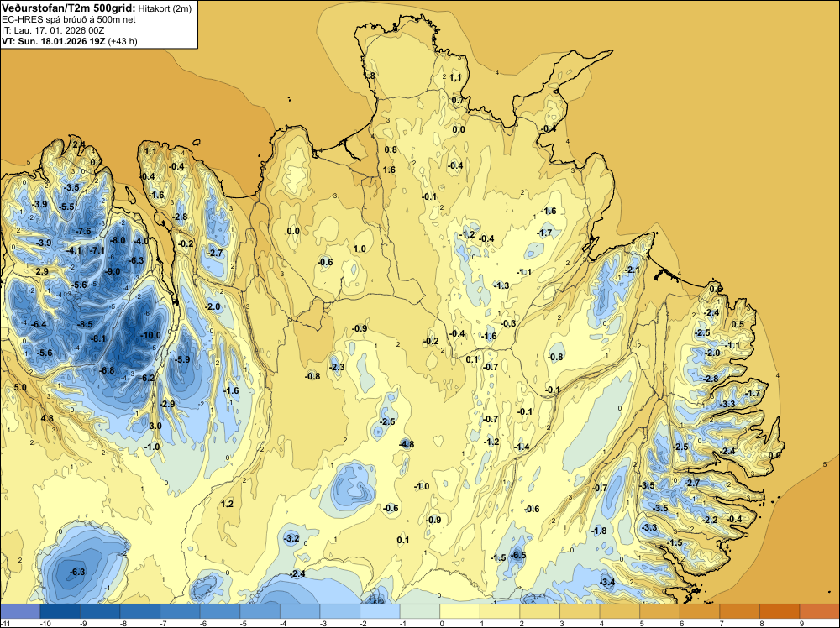Click the temperature label '-3.4'

click(x=607, y=582)
